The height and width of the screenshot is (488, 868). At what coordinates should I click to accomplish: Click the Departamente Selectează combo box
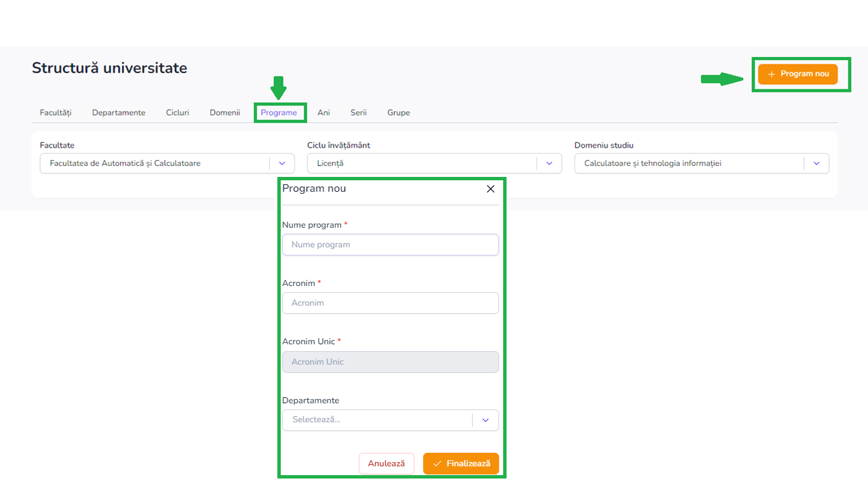[376, 420]
